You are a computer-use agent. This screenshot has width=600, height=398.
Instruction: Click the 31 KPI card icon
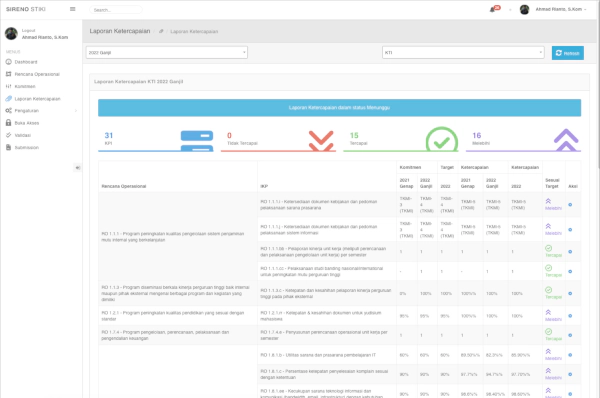pyautogui.click(x=197, y=141)
